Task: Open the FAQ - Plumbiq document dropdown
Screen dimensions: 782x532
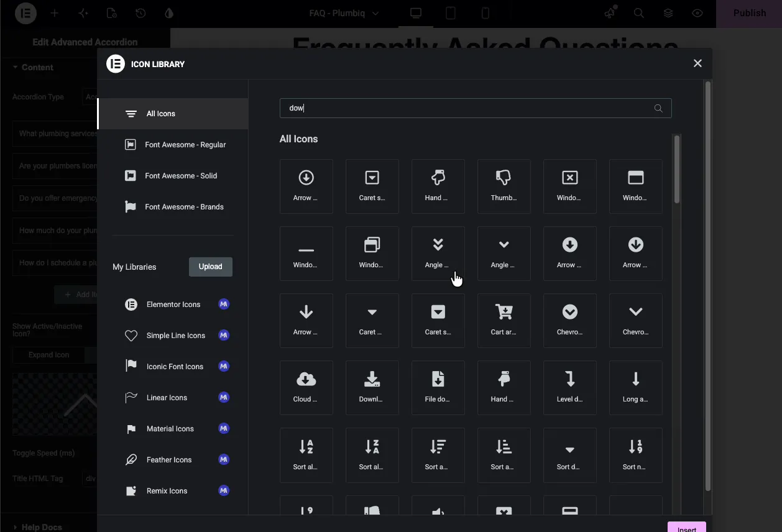Action: [x=344, y=13]
